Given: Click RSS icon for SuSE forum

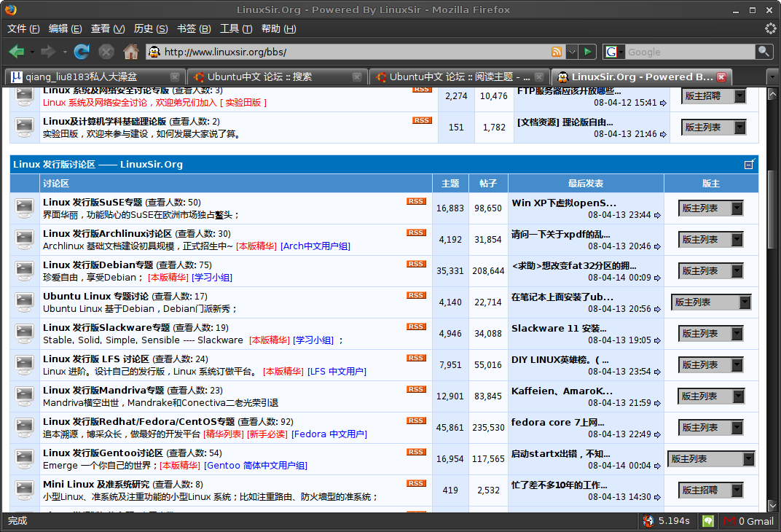Looking at the screenshot, I should pyautogui.click(x=416, y=201).
